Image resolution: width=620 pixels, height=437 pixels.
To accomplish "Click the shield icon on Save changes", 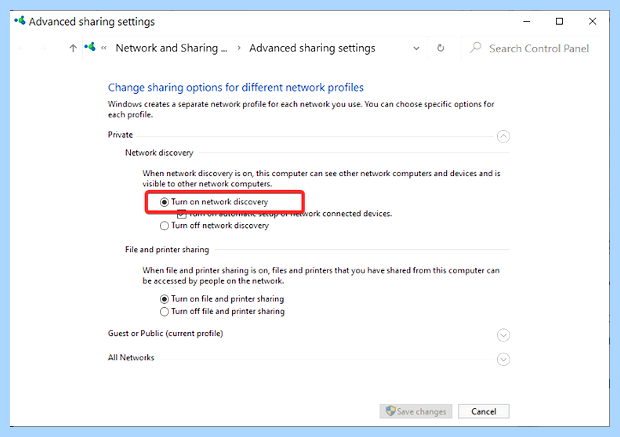I will tap(390, 411).
